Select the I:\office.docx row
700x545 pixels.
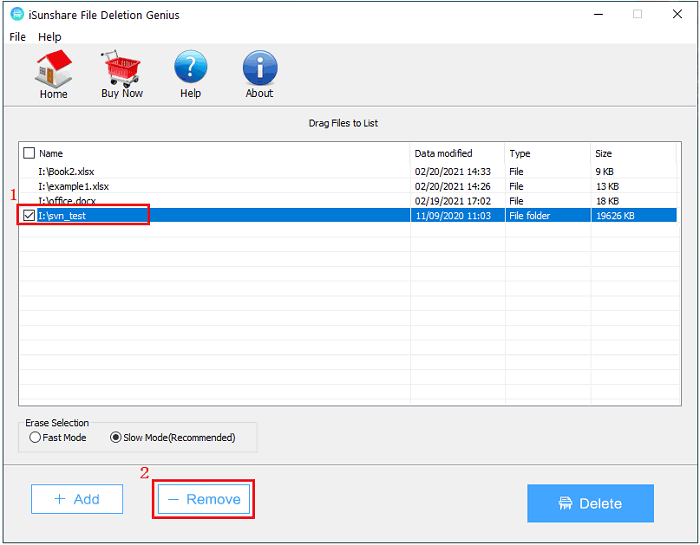point(348,201)
